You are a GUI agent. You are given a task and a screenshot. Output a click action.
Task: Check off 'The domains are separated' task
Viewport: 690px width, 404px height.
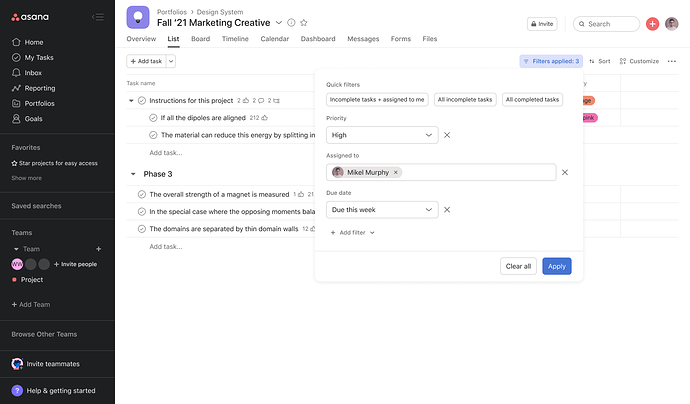pyautogui.click(x=142, y=229)
